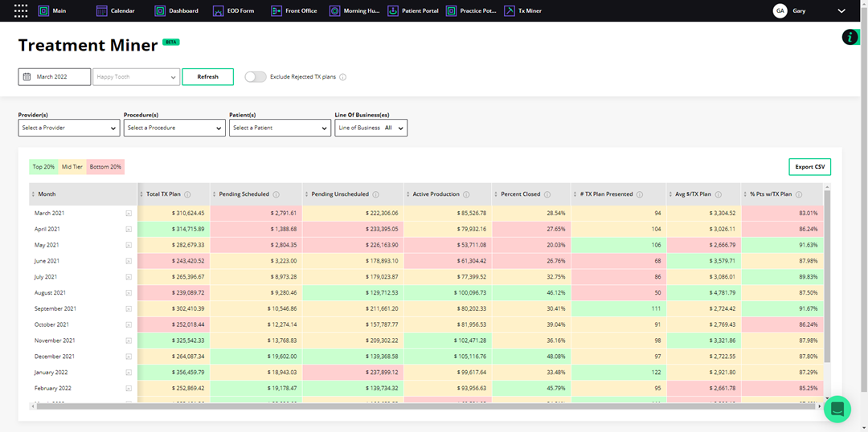Viewport: 868px width, 432px height.
Task: Open the chat support bubble
Action: pos(837,409)
